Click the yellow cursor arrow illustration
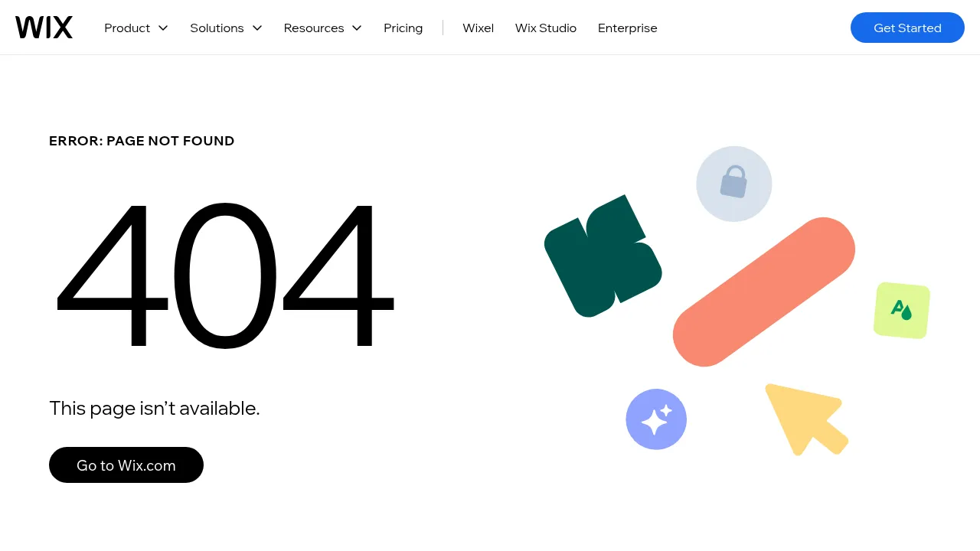The height and width of the screenshot is (551, 980). (x=802, y=416)
